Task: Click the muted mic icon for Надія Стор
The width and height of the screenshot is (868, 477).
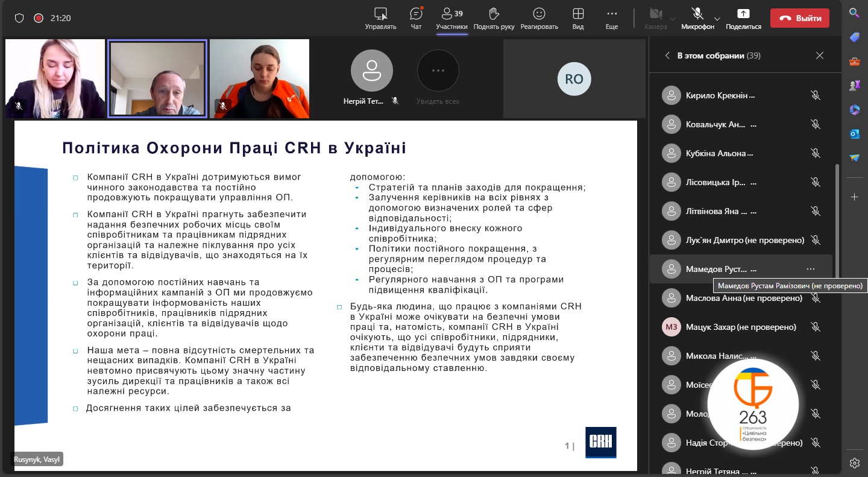Action: coord(816,443)
